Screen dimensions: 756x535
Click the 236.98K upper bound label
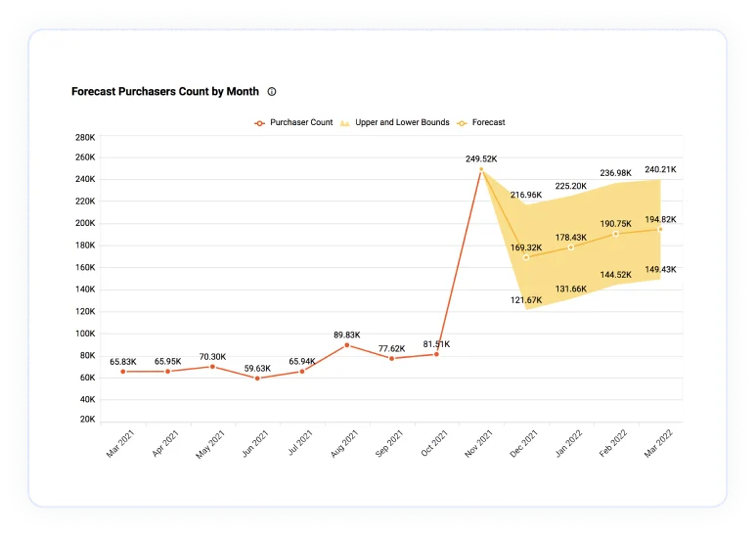point(616,173)
